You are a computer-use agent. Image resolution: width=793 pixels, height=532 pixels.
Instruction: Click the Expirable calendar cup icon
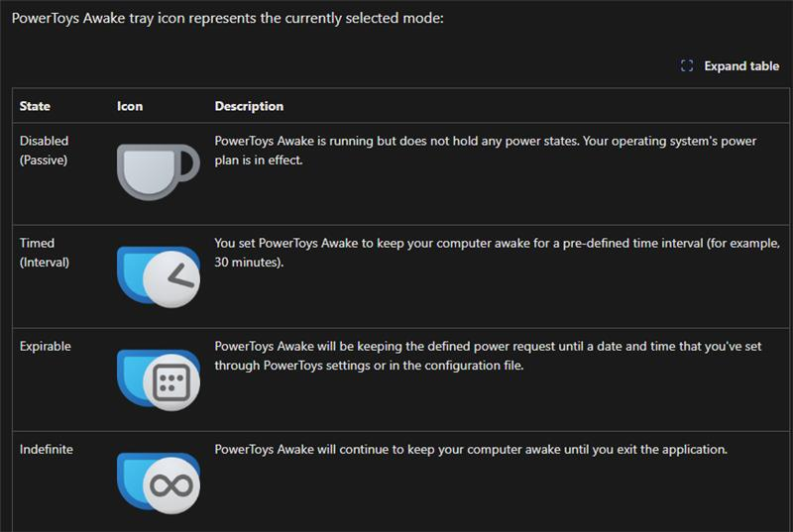pyautogui.click(x=159, y=379)
